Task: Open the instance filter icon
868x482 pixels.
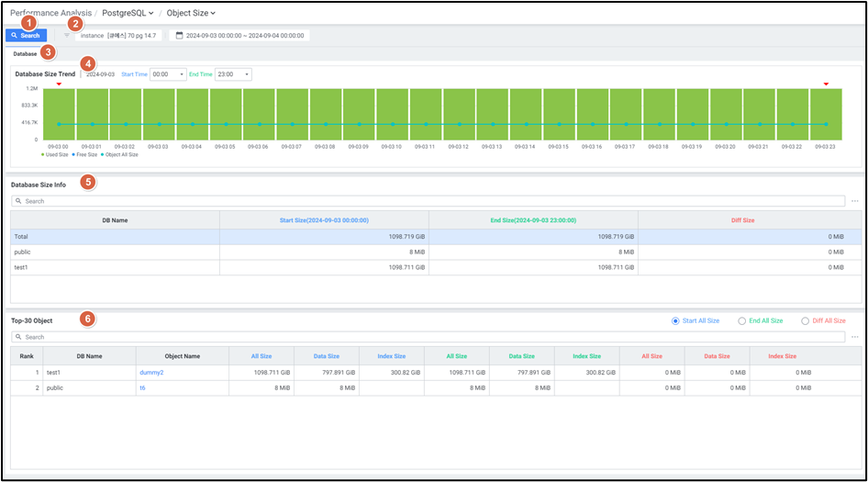Action: [x=66, y=35]
